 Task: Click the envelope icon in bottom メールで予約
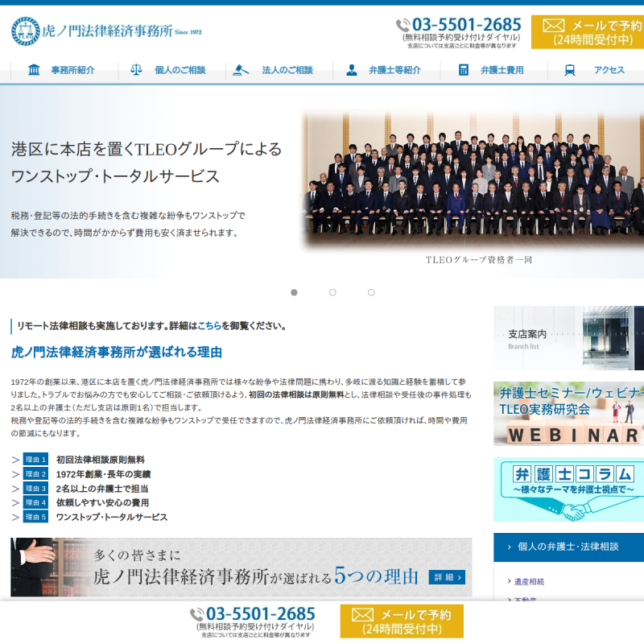pos(363,615)
